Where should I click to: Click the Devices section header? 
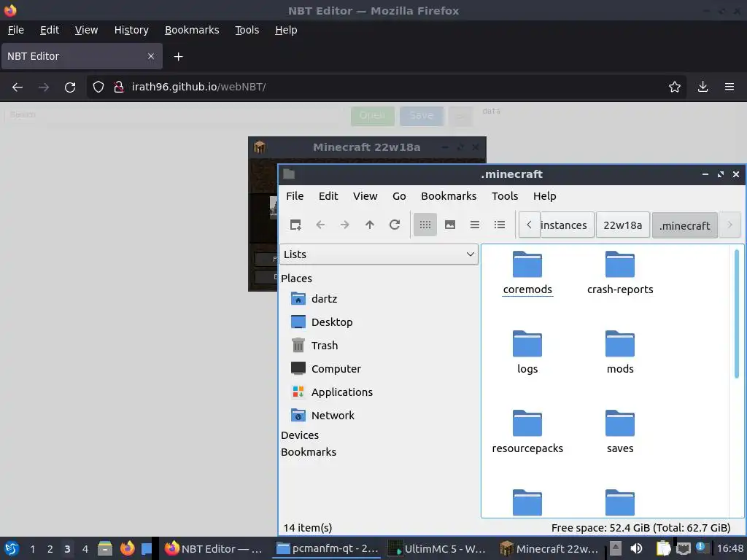pos(300,435)
